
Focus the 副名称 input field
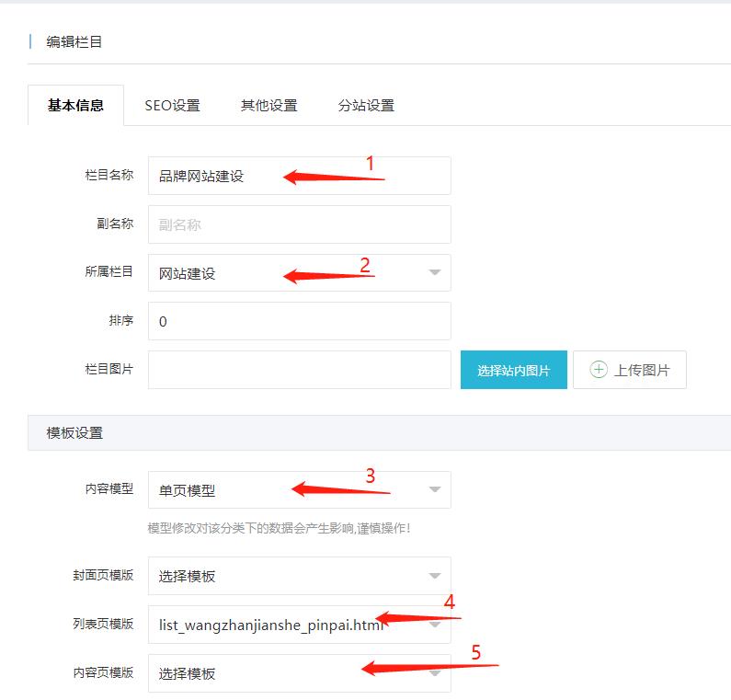click(299, 224)
